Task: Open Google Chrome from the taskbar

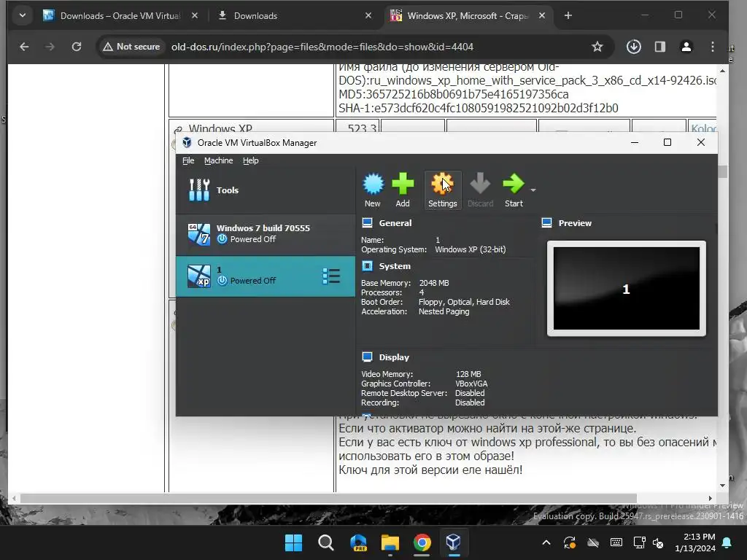Action: point(422,542)
